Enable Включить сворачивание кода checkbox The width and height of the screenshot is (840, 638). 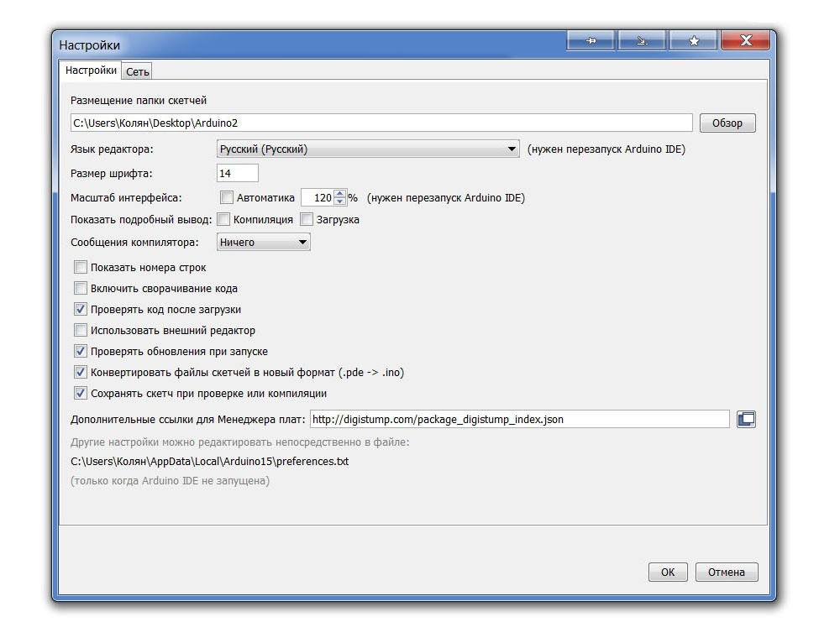tap(81, 289)
